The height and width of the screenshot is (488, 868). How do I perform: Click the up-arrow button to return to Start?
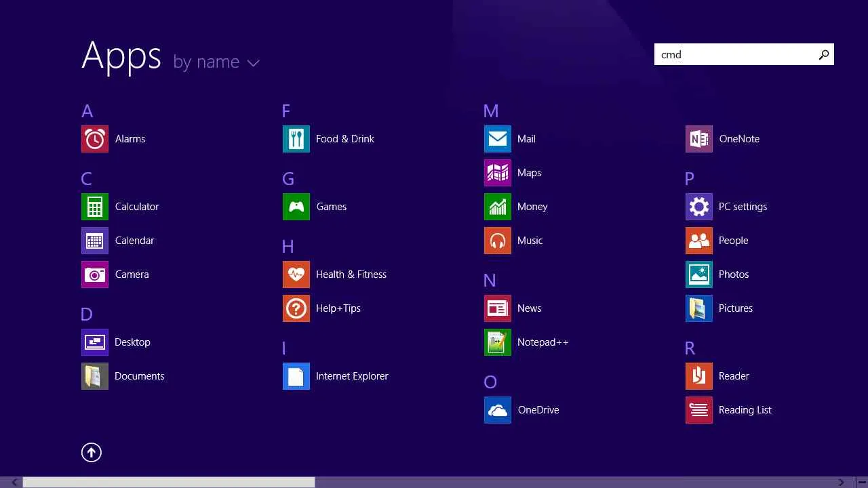[x=92, y=452]
